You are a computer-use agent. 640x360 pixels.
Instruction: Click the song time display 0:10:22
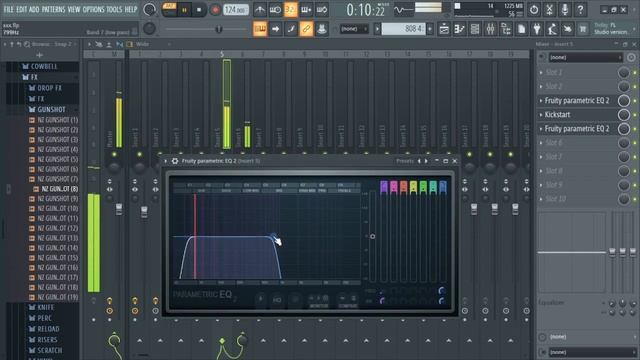[365, 10]
